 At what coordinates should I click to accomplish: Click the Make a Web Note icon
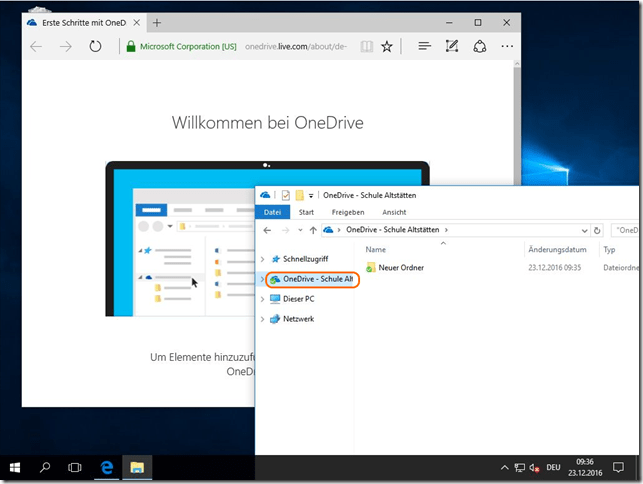[452, 46]
